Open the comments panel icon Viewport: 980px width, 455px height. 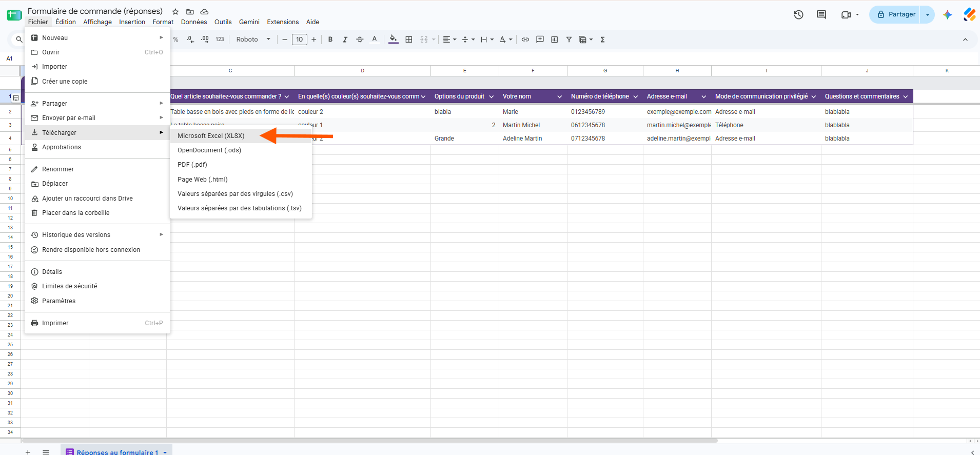pyautogui.click(x=821, y=15)
